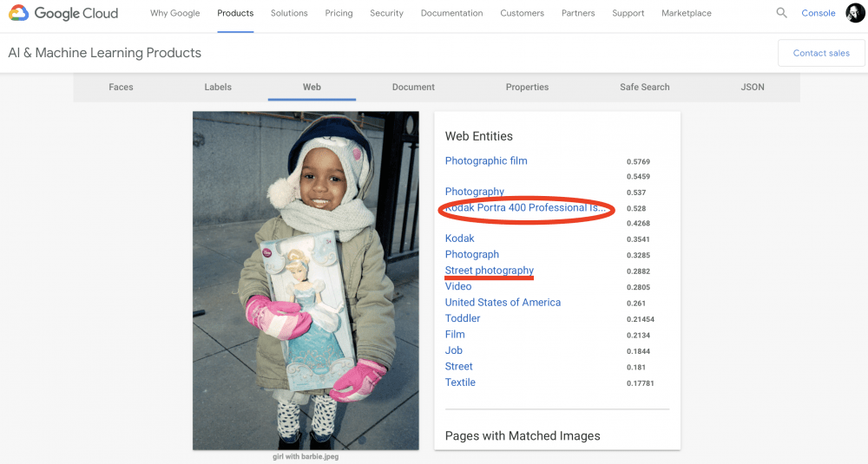
Task: Select the Web tab
Action: point(312,87)
